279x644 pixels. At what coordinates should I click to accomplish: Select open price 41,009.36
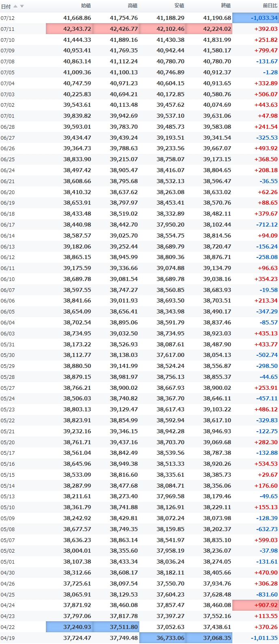pos(77,72)
